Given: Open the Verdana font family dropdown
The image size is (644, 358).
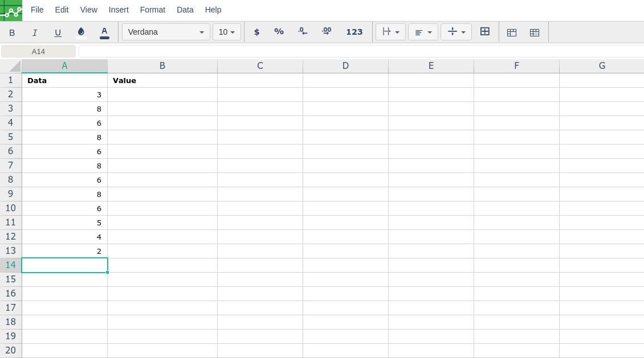Looking at the screenshot, I should point(166,32).
